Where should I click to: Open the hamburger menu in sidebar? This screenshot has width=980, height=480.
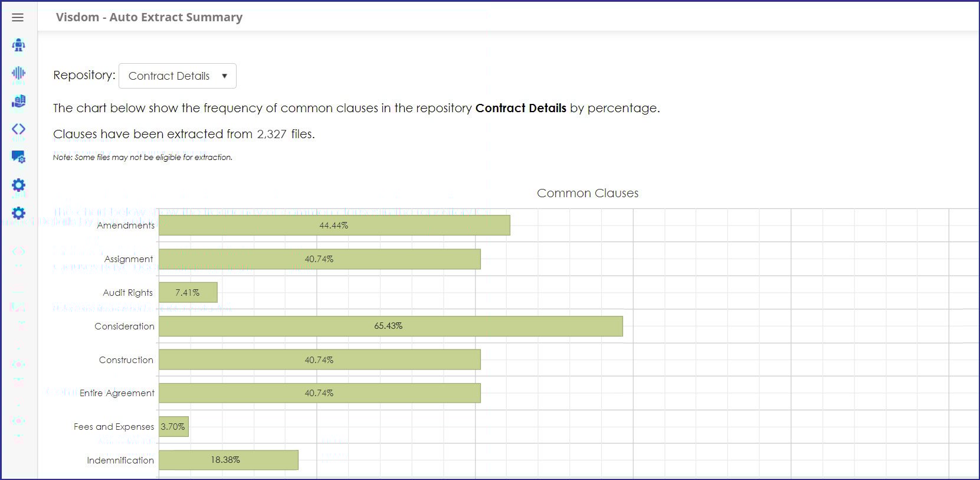pyautogui.click(x=18, y=17)
